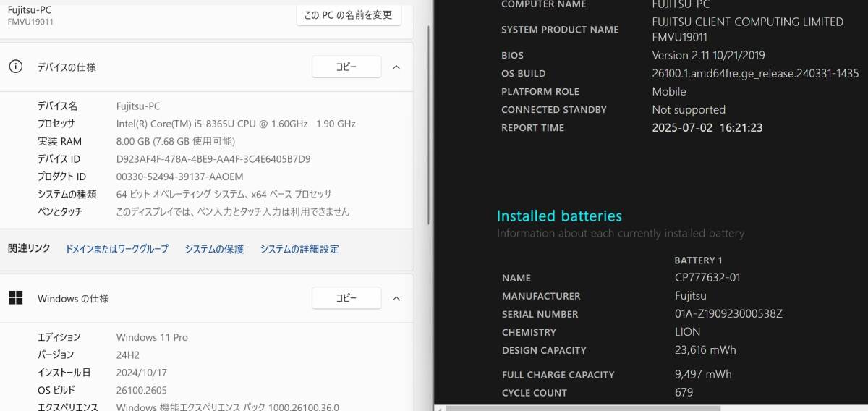Select the battery manufacturer value Fujitsu
Viewport: 868px width, 411px height.
click(690, 295)
